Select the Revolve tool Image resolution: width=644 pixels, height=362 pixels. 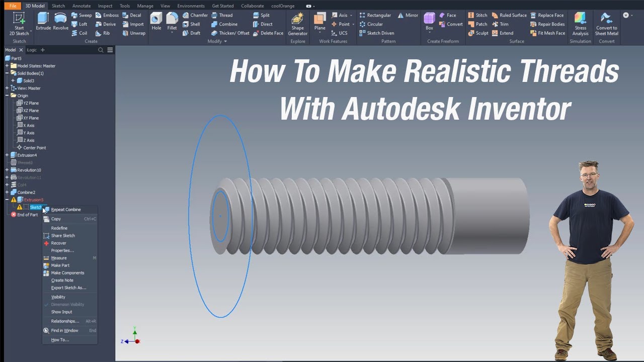coord(60,21)
